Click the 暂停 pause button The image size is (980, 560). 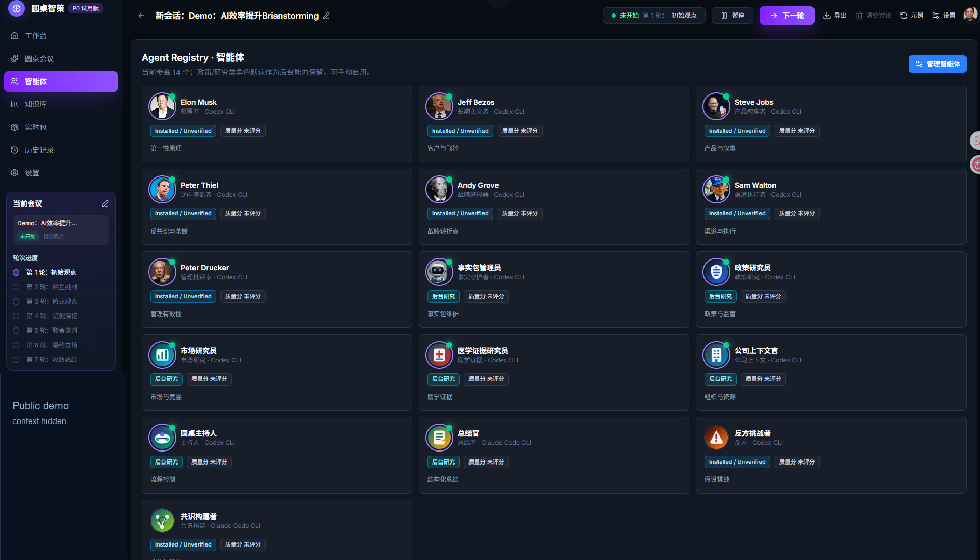pyautogui.click(x=733, y=16)
